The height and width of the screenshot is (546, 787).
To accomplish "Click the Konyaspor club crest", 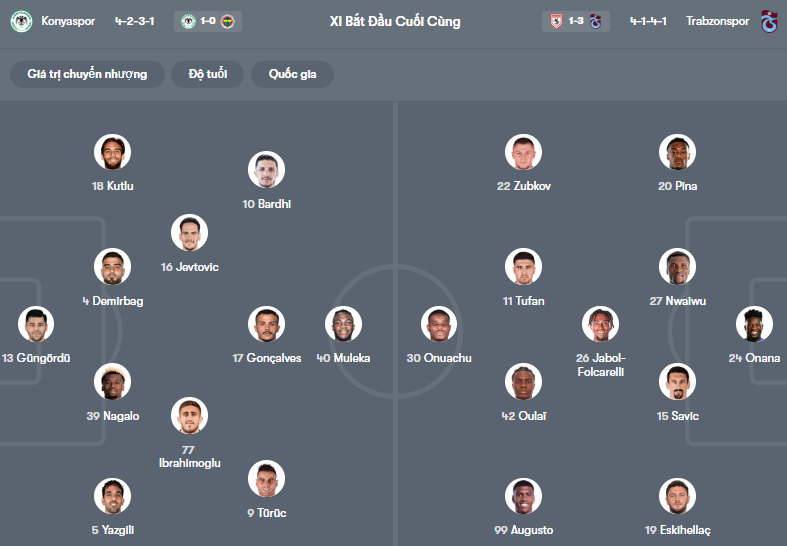I will 21,21.
